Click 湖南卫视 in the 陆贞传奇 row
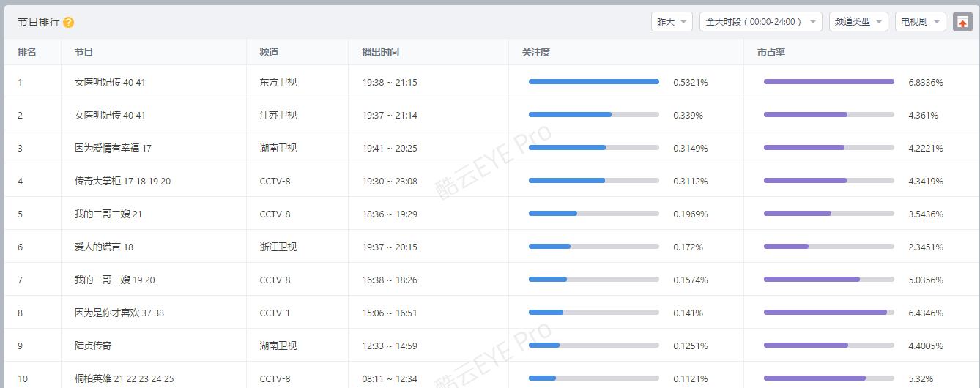Screen dimensions: 980x388 click(x=278, y=346)
